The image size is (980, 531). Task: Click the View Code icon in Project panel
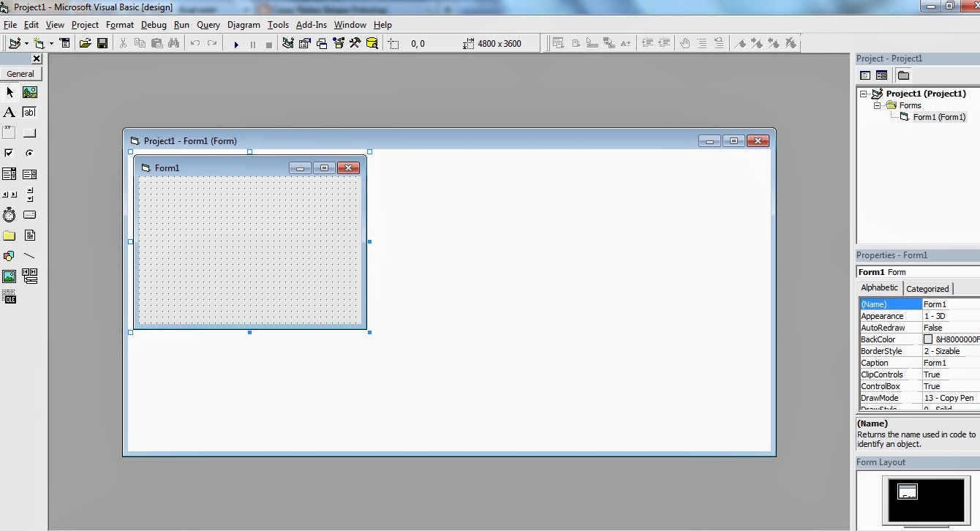pyautogui.click(x=865, y=75)
